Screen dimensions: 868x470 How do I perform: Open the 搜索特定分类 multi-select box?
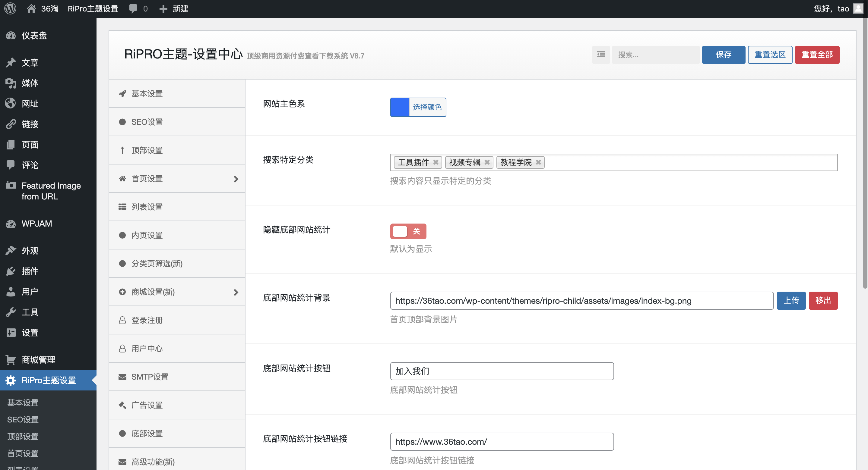tap(691, 162)
